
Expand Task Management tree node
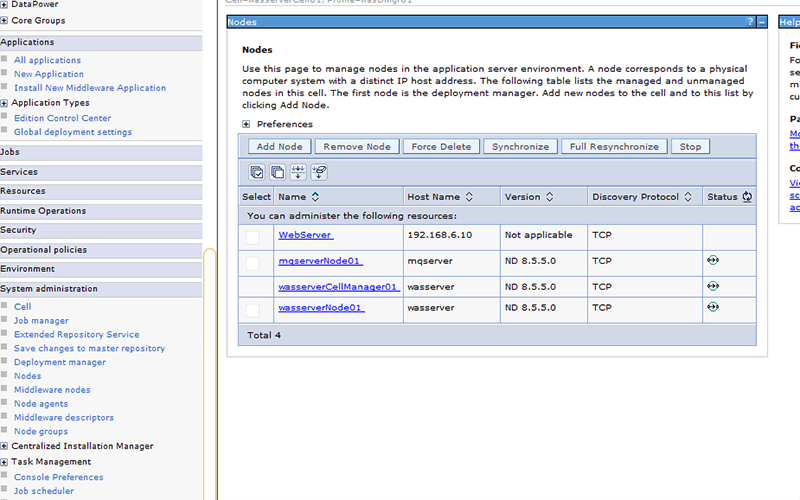pos(4,462)
